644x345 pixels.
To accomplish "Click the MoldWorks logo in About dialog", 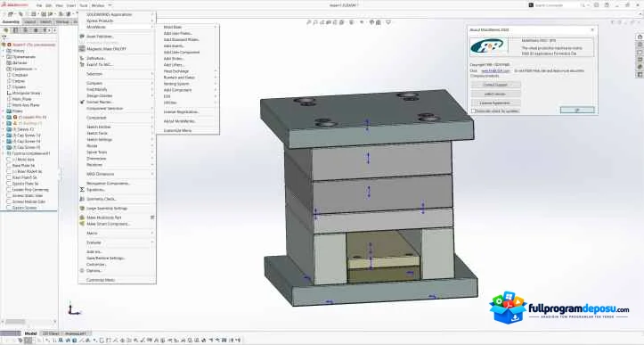I will click(x=488, y=47).
